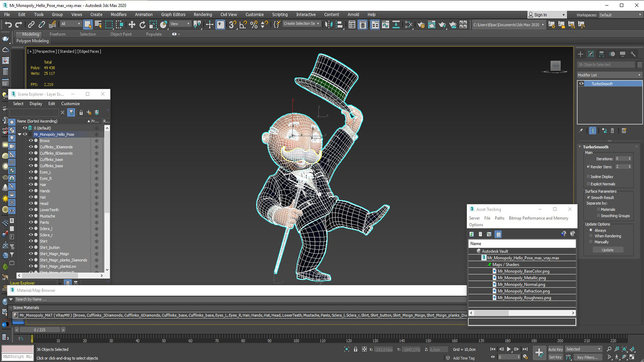644x362 pixels.
Task: Switch to the Freeform ribbon tab
Action: click(x=57, y=34)
